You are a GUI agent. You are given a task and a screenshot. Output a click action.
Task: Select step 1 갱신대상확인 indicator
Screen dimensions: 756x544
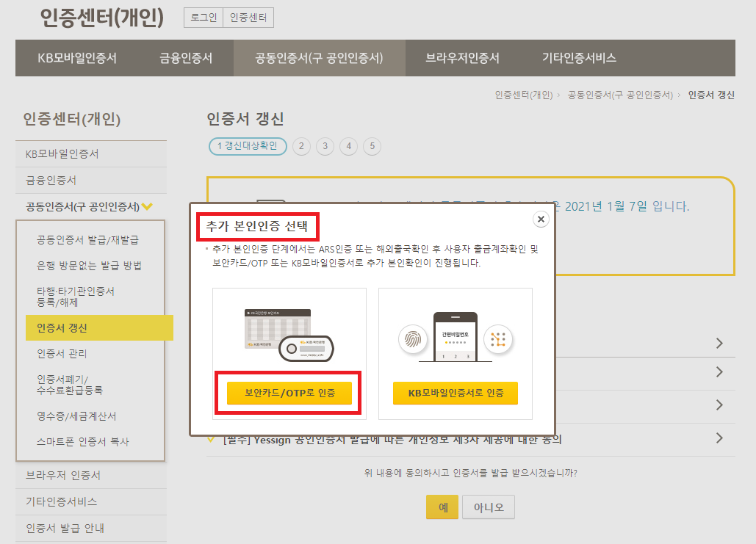(248, 146)
